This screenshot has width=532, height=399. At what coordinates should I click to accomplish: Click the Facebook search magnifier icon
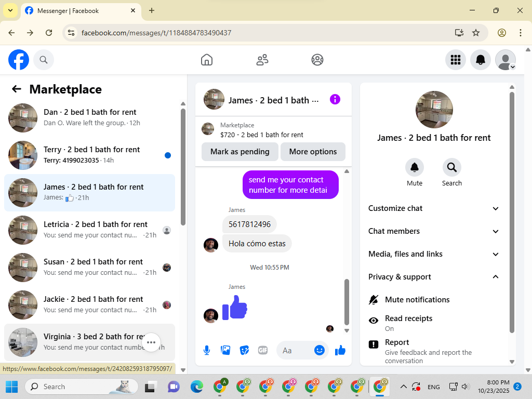coord(44,60)
